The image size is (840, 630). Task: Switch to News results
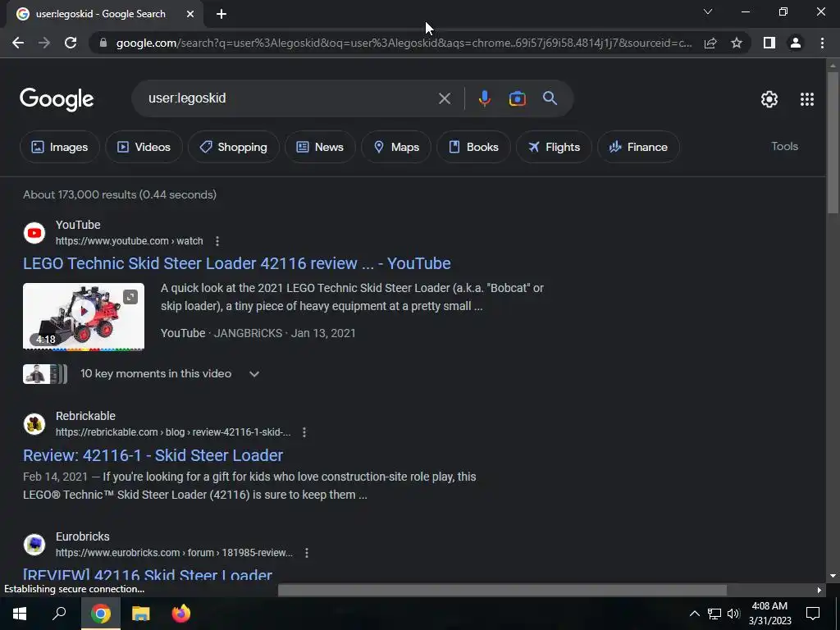tap(320, 147)
